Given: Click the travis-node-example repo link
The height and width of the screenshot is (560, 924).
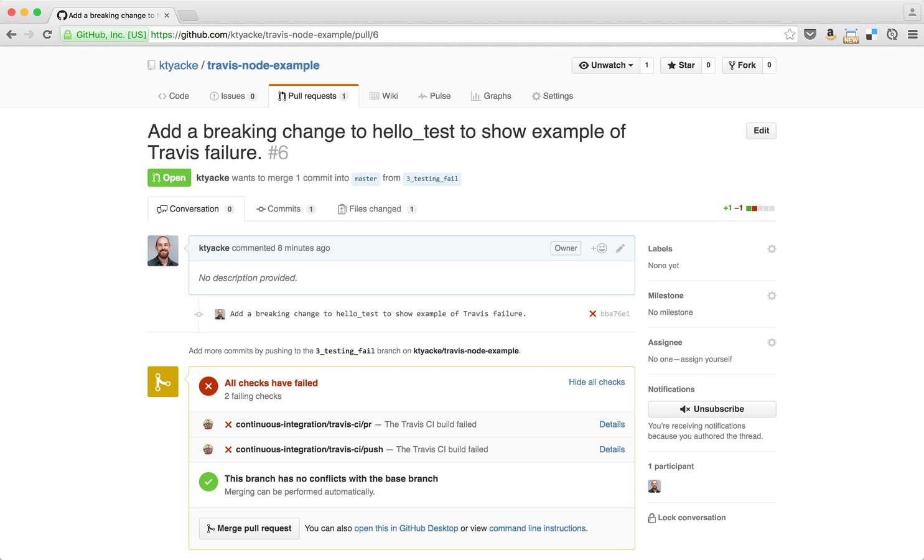Looking at the screenshot, I should [x=263, y=65].
